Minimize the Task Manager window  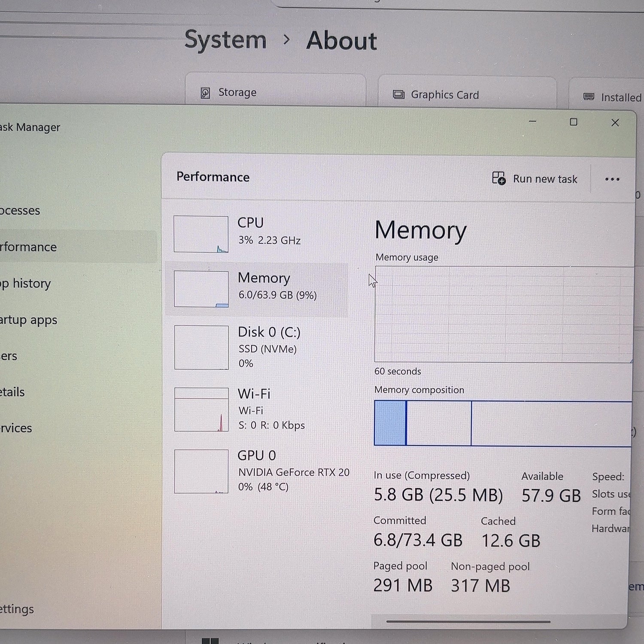(x=533, y=122)
